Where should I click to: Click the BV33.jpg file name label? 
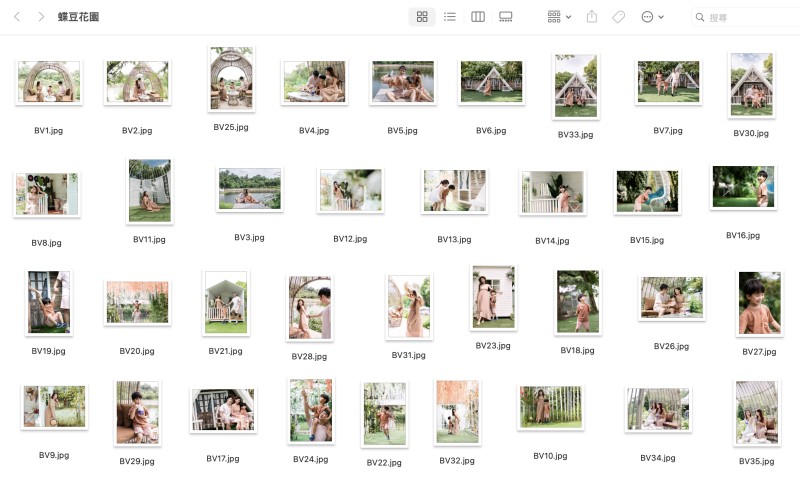575,134
